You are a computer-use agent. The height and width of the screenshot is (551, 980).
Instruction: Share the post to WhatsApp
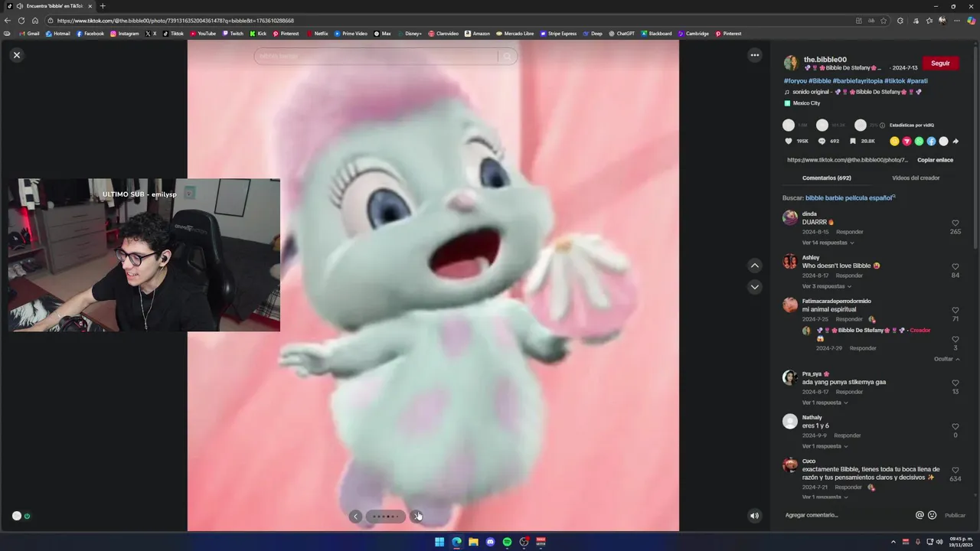click(x=919, y=142)
